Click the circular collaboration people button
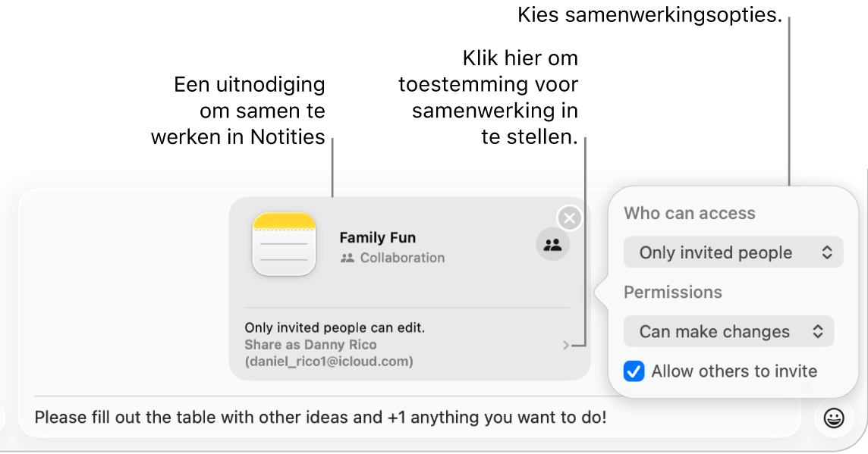 (x=553, y=245)
